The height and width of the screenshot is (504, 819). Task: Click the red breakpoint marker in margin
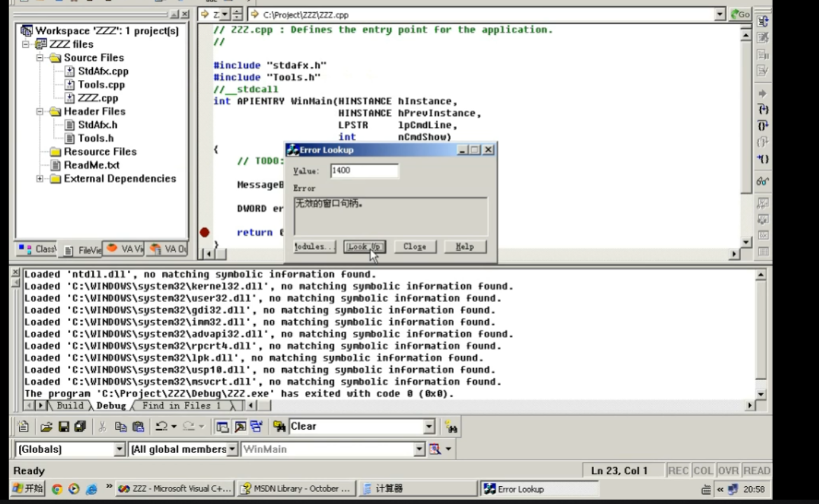[205, 233]
